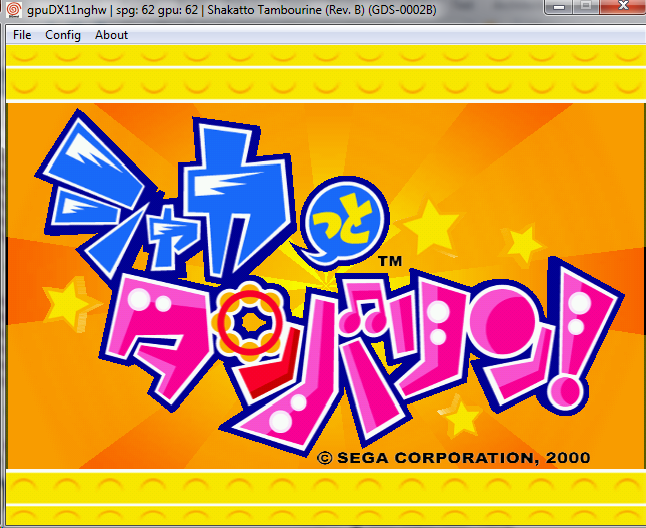Image resolution: width=646 pixels, height=528 pixels.
Task: Minimize the emulator window
Action: point(559,7)
